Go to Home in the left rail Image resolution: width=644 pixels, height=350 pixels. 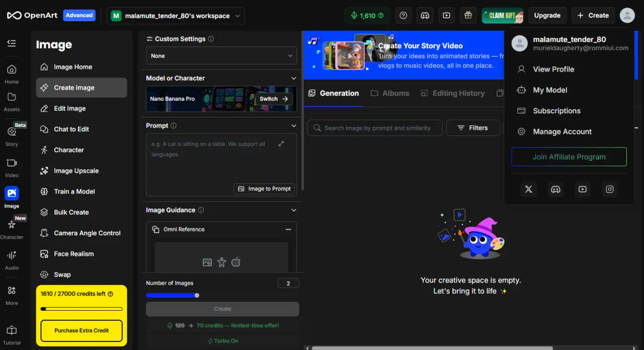pos(12,74)
